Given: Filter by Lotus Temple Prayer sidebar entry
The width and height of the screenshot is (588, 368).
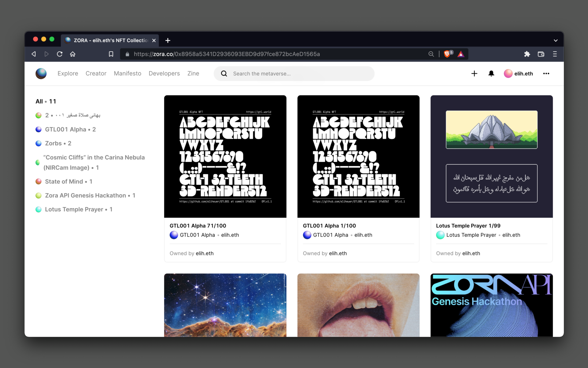Looking at the screenshot, I should click(74, 209).
